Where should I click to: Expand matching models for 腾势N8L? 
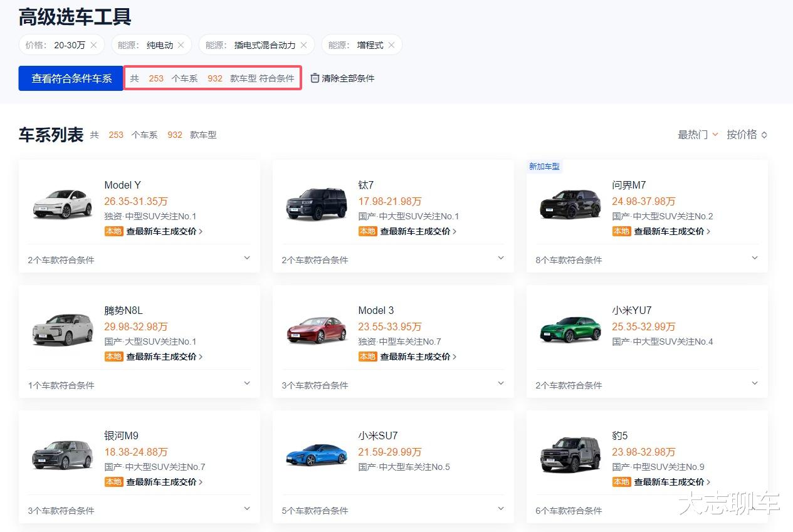pyautogui.click(x=247, y=383)
